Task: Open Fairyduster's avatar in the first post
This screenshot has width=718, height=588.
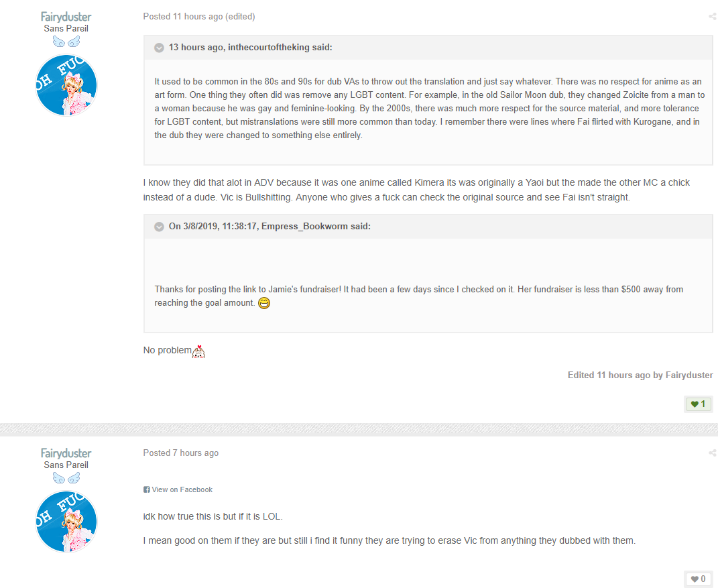Action: tap(66, 85)
